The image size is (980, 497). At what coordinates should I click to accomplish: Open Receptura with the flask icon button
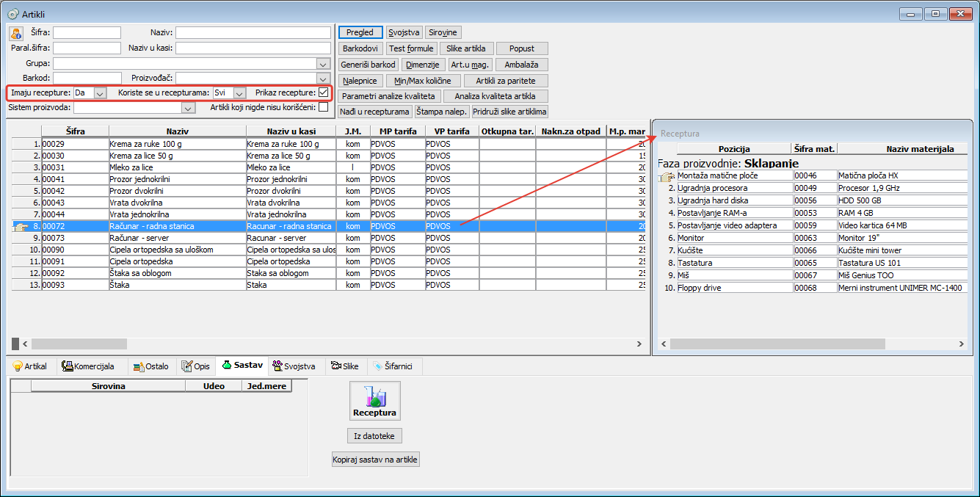374,401
